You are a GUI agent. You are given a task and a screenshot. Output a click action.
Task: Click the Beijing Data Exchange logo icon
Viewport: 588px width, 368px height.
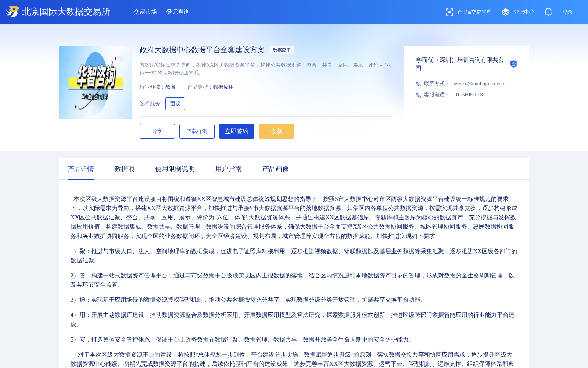(x=12, y=12)
